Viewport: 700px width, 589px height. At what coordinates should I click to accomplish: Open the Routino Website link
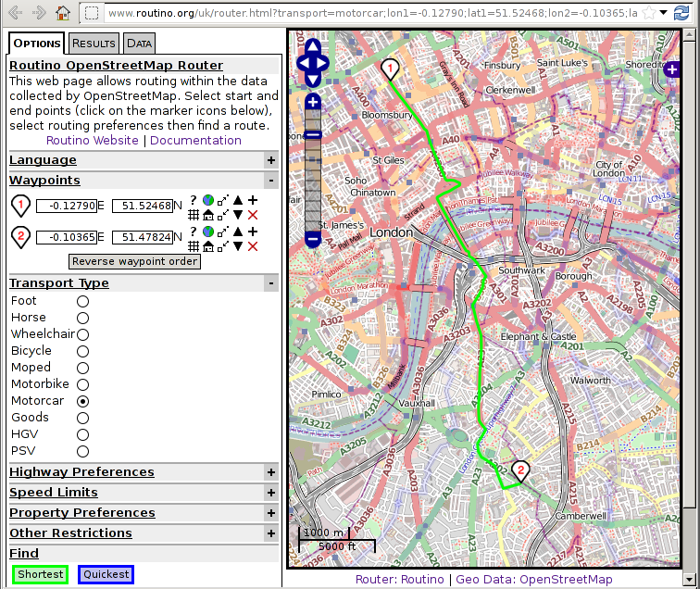point(93,140)
